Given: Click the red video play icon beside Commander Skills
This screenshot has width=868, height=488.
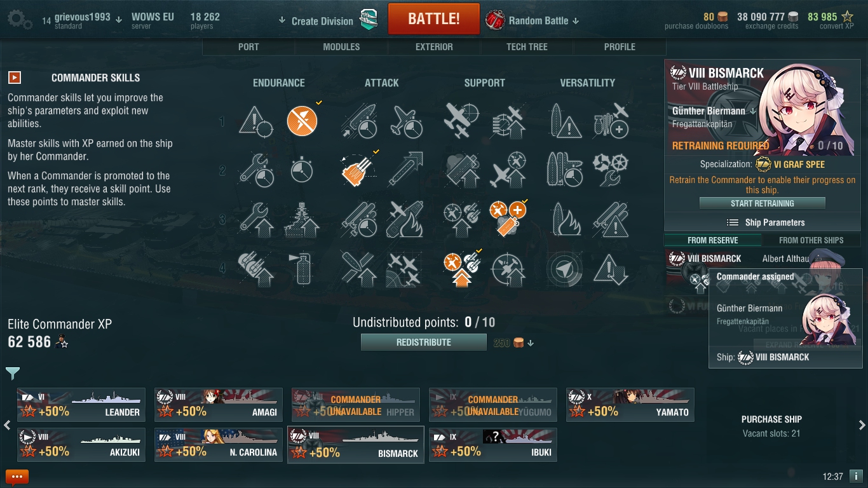Looking at the screenshot, I should 15,78.
